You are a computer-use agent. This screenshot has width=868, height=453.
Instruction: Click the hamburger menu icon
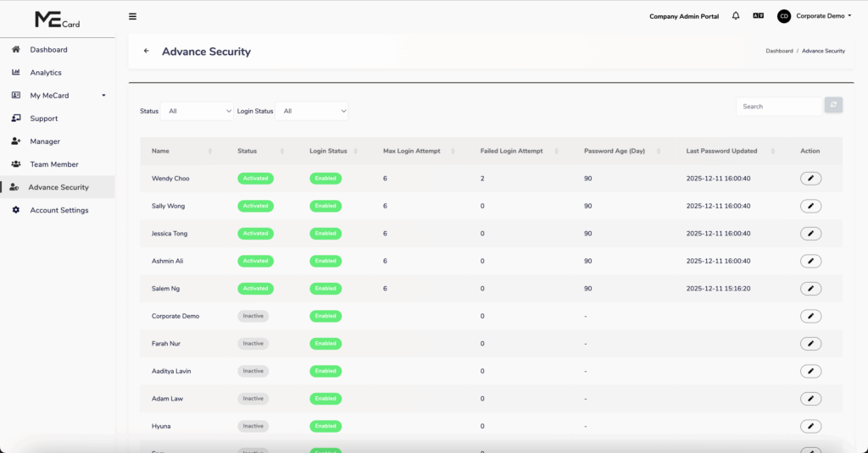(132, 16)
